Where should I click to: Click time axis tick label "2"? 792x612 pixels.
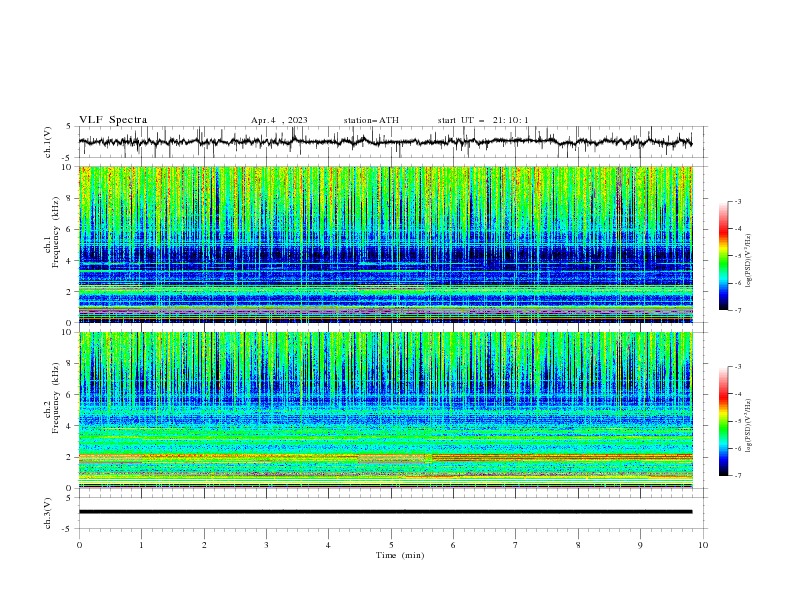tap(204, 545)
